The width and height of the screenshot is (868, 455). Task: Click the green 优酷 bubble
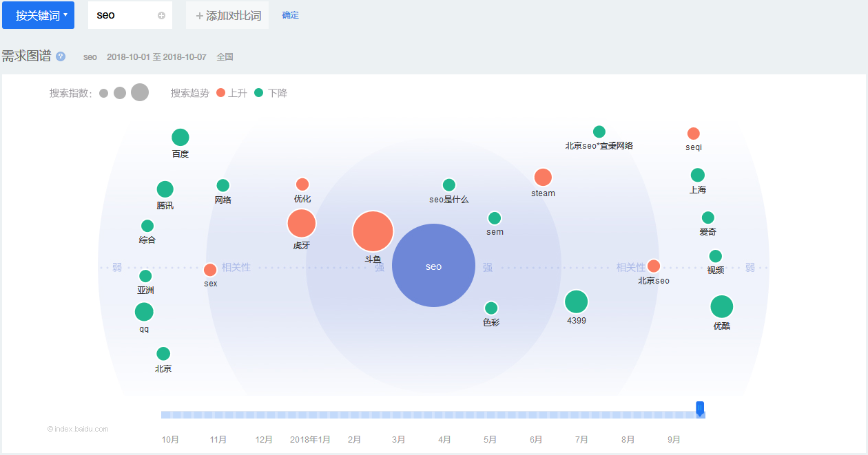[721, 307]
